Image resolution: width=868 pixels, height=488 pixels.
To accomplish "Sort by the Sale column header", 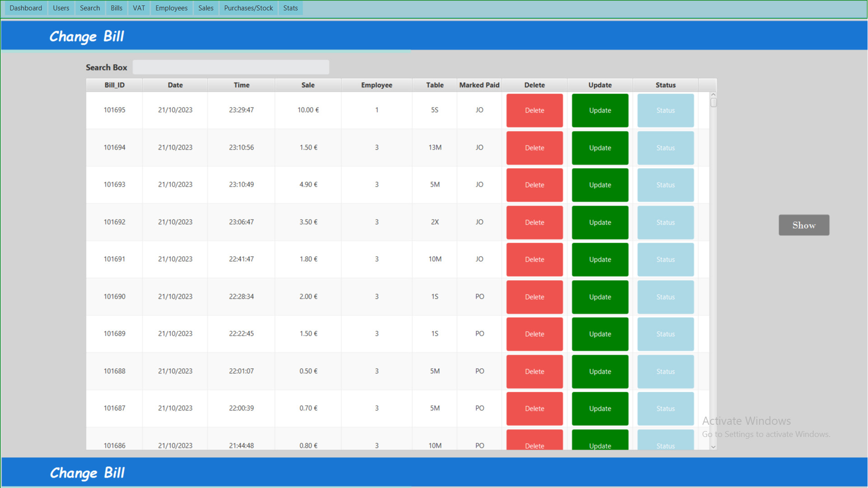I will pos(308,85).
